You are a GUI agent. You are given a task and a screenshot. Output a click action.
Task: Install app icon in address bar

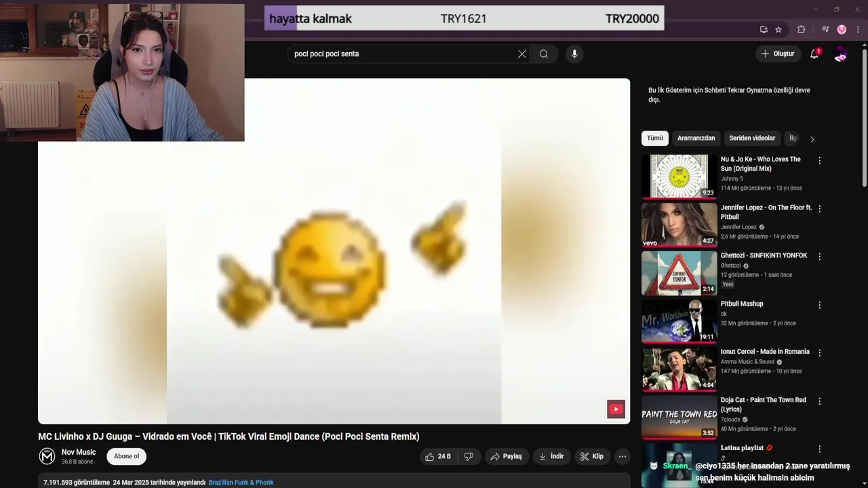[x=764, y=29]
